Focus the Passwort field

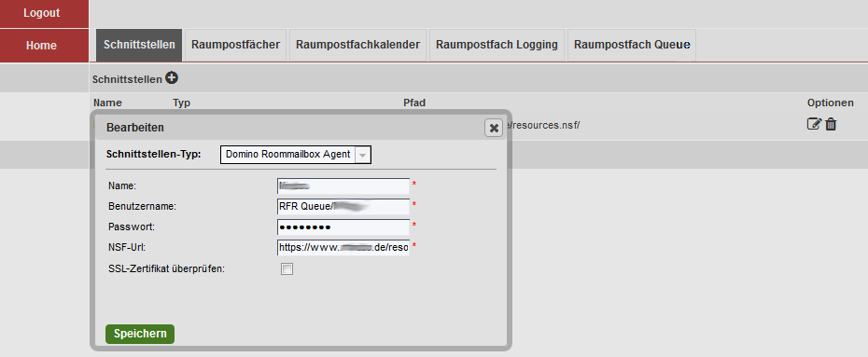(343, 227)
